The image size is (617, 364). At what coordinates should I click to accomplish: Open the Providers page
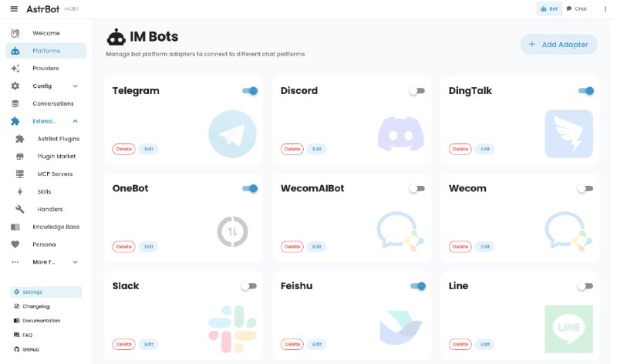click(46, 69)
